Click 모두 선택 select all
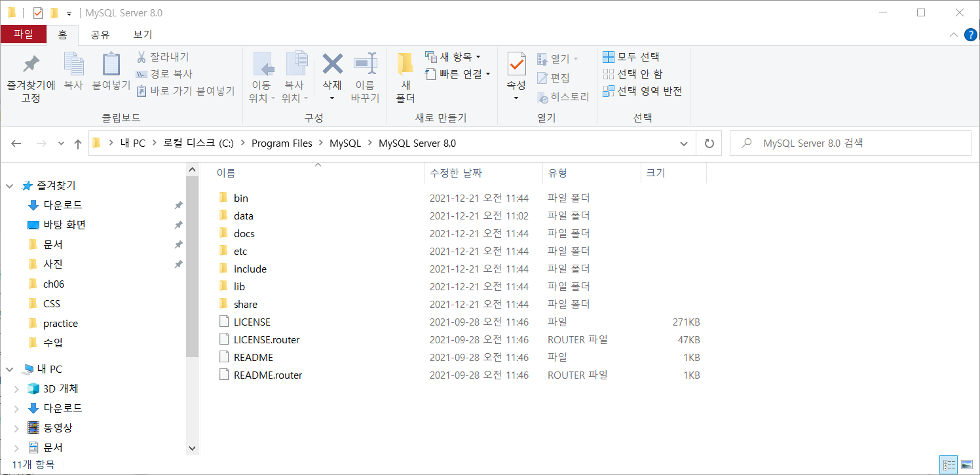The width and height of the screenshot is (980, 475). click(x=631, y=57)
